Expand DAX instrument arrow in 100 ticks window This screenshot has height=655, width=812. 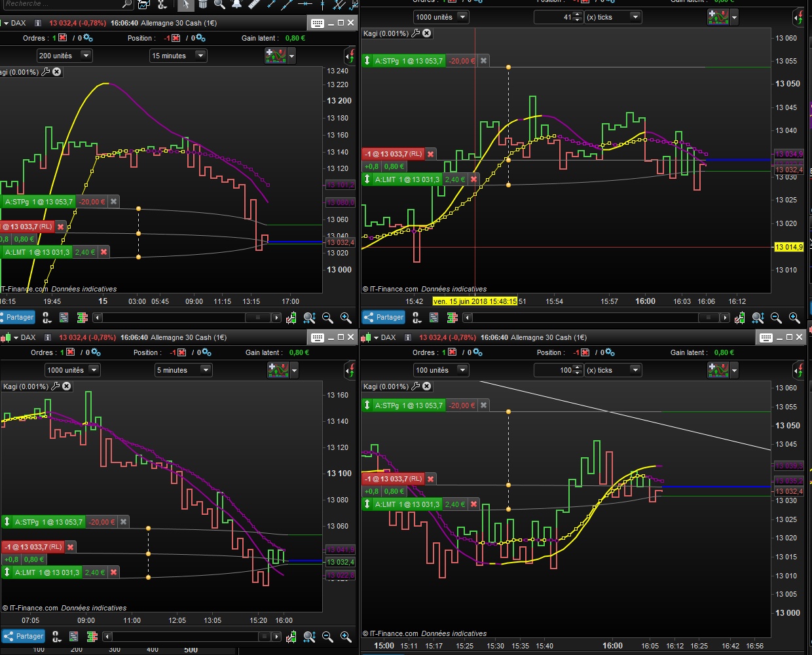tap(377, 338)
